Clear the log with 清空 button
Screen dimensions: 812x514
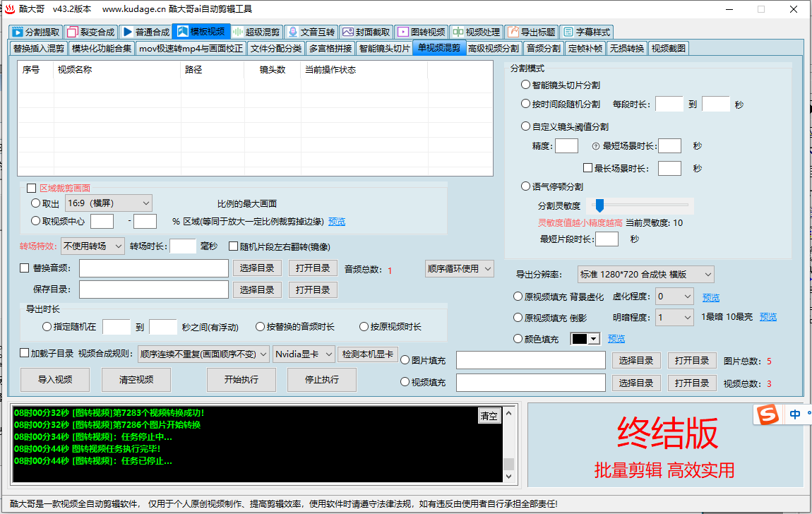pyautogui.click(x=489, y=416)
